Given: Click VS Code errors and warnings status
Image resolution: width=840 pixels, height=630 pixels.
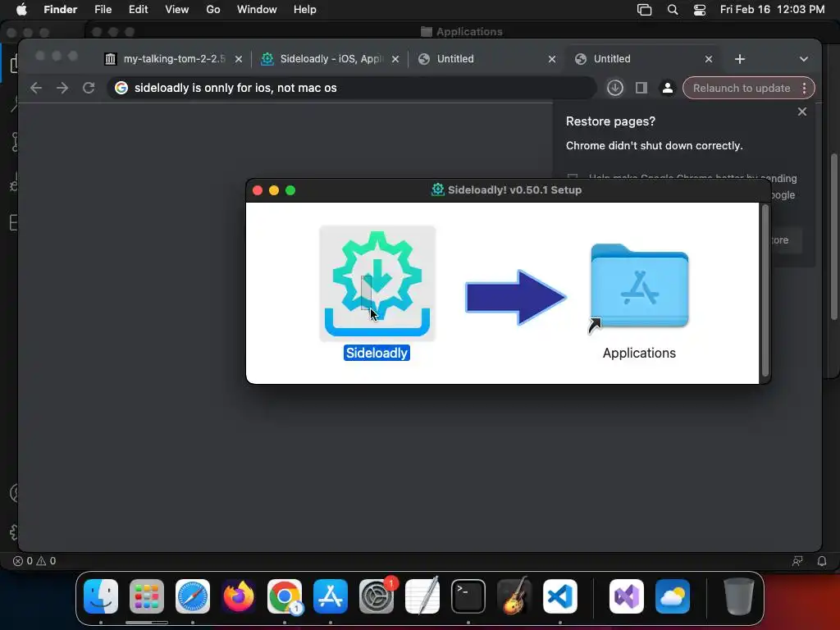Looking at the screenshot, I should click(34, 561).
